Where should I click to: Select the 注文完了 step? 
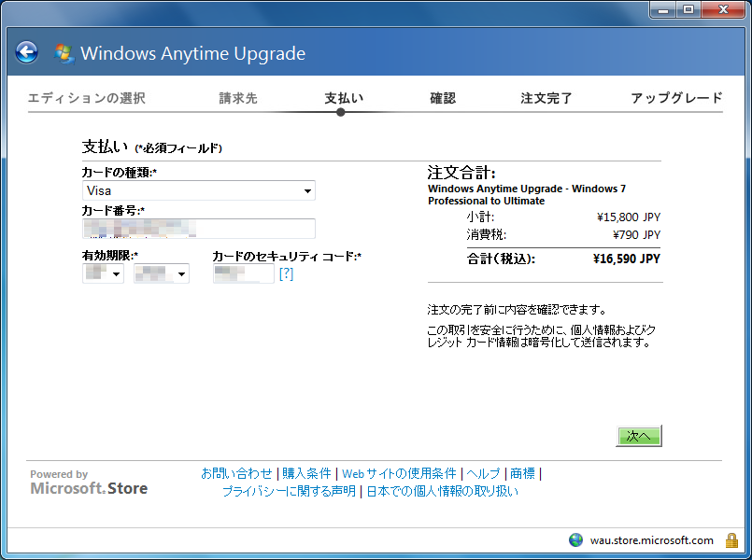pos(546,98)
